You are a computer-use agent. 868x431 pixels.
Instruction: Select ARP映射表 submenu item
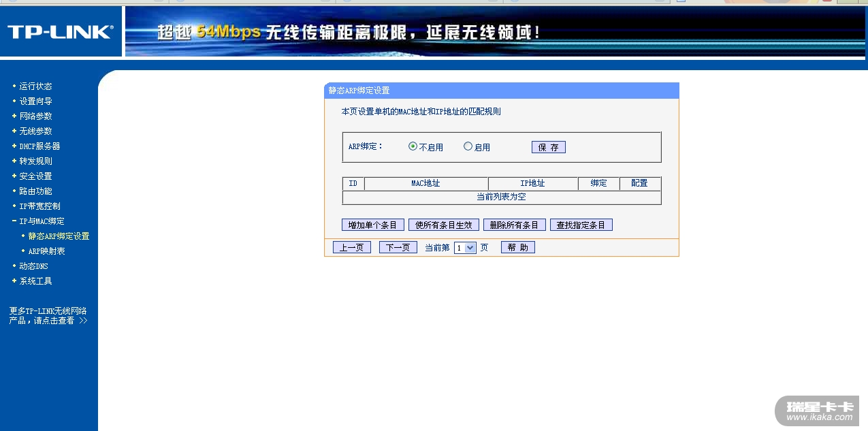tap(46, 251)
